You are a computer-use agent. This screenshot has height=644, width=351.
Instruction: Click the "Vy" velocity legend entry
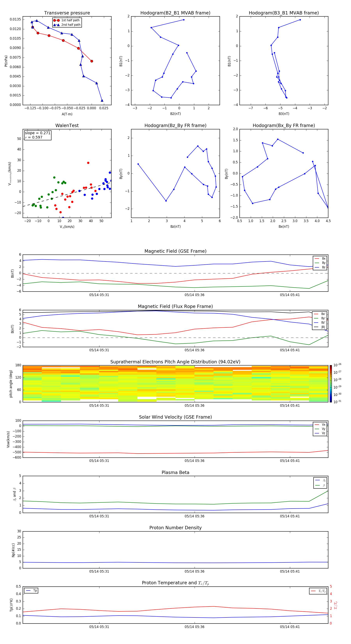(320, 429)
